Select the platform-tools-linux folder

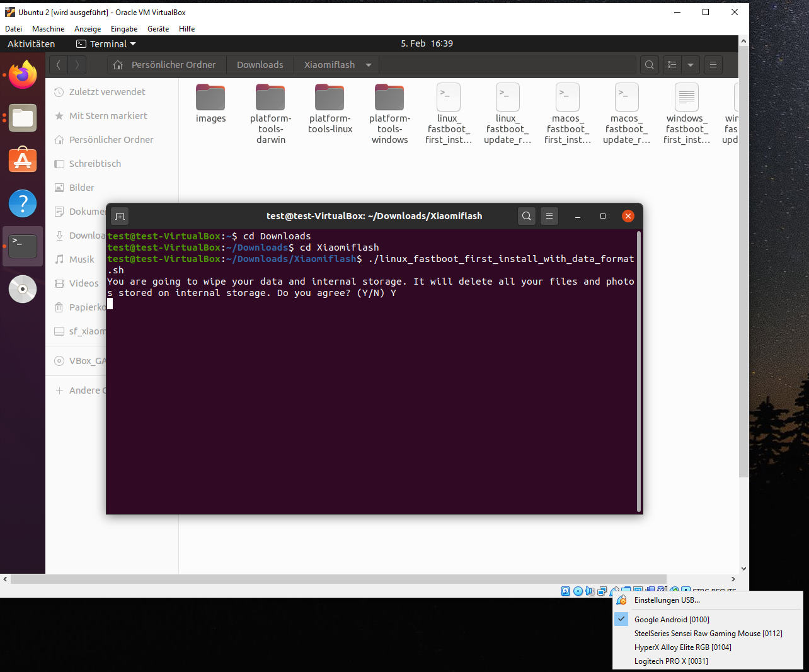(330, 109)
